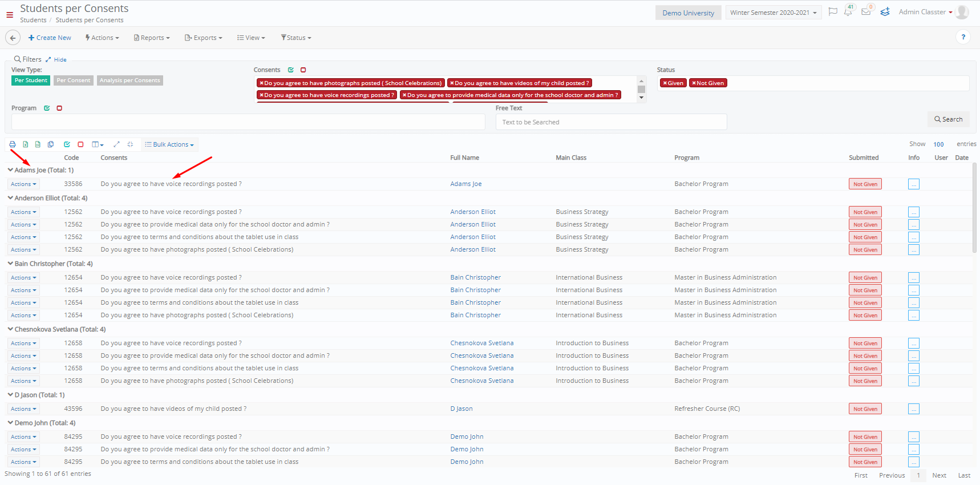980x485 pixels.
Task: Open info box for Adams Joe row
Action: [913, 184]
